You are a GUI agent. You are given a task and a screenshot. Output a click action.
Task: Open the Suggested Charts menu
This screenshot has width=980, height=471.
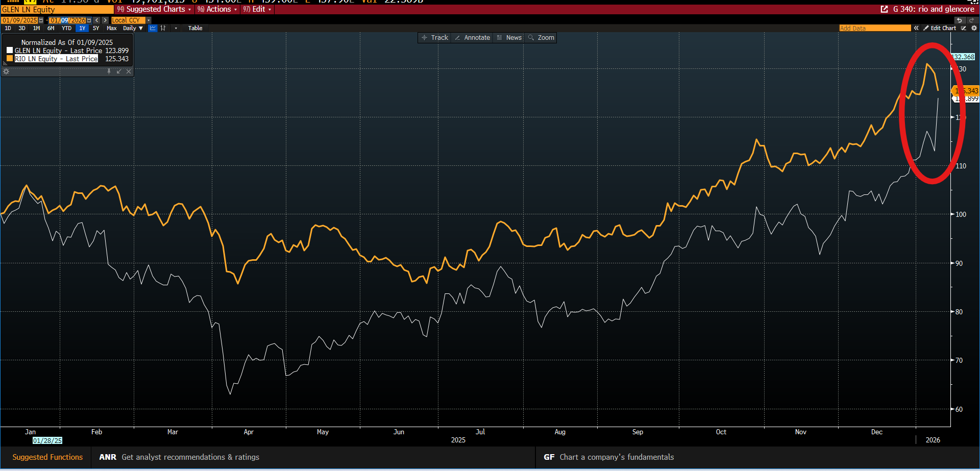[x=154, y=9]
